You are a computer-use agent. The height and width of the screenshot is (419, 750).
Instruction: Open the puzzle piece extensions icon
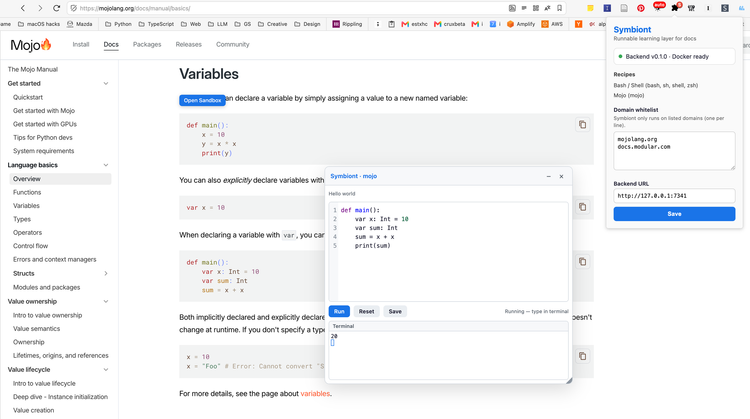click(674, 8)
